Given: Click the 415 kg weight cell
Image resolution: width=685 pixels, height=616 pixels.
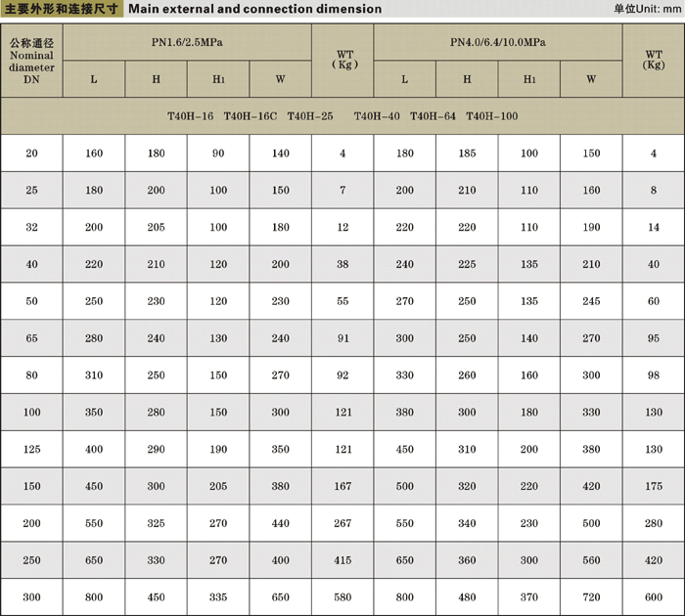Looking at the screenshot, I should click(x=342, y=560).
